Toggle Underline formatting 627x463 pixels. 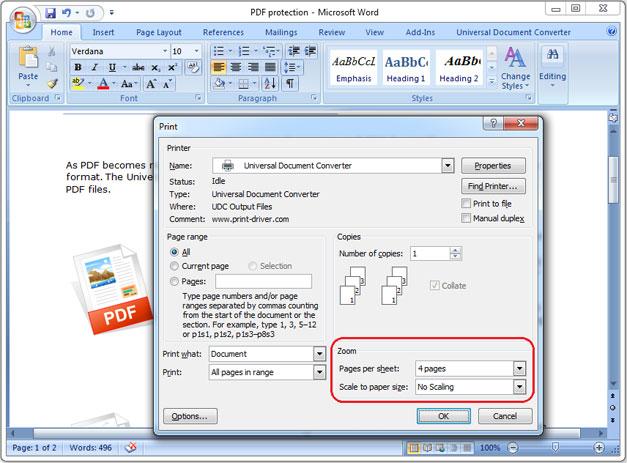(x=112, y=67)
